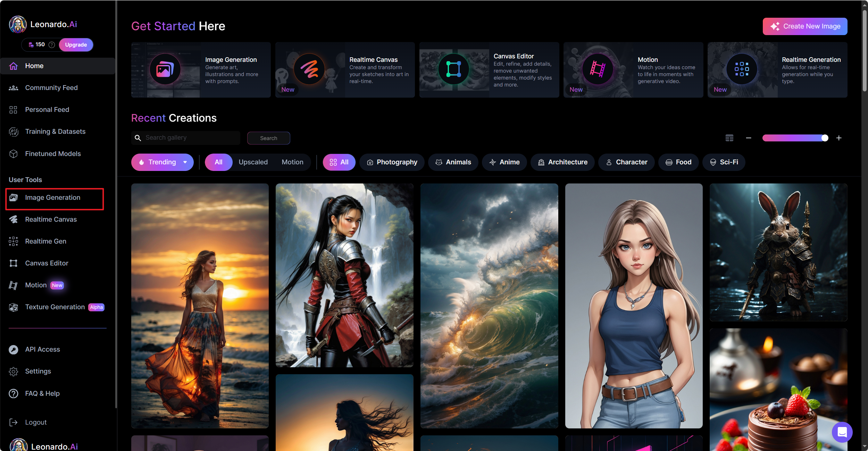Click the Create New Image button

pos(805,26)
